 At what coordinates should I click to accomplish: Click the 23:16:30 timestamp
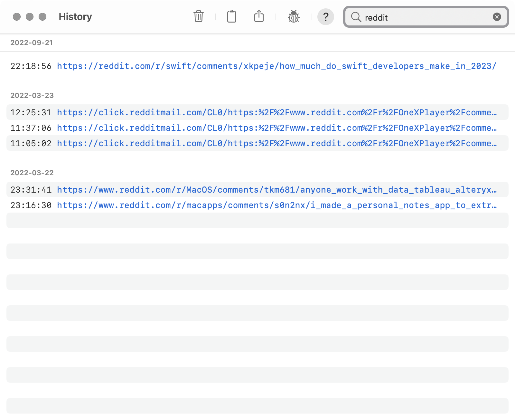point(31,205)
